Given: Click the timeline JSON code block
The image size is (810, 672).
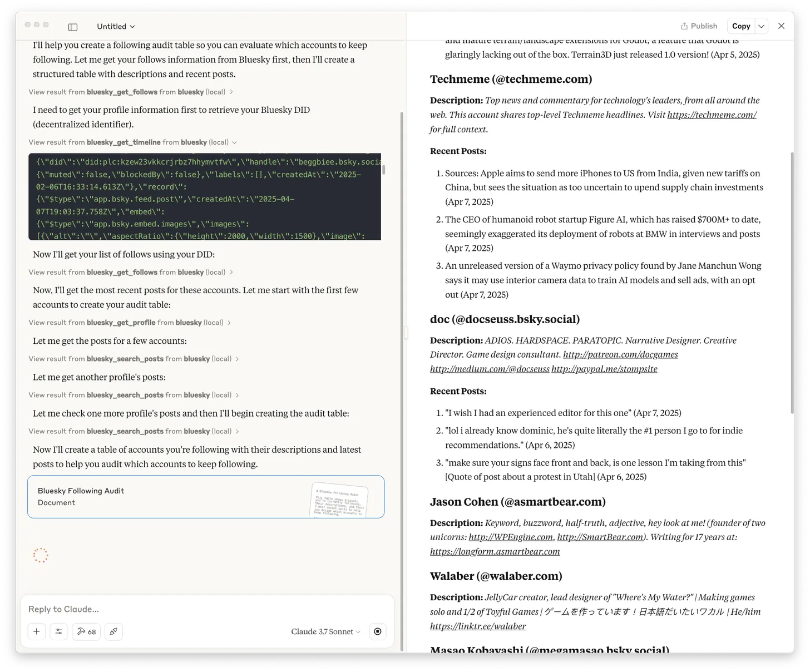Looking at the screenshot, I should point(205,197).
